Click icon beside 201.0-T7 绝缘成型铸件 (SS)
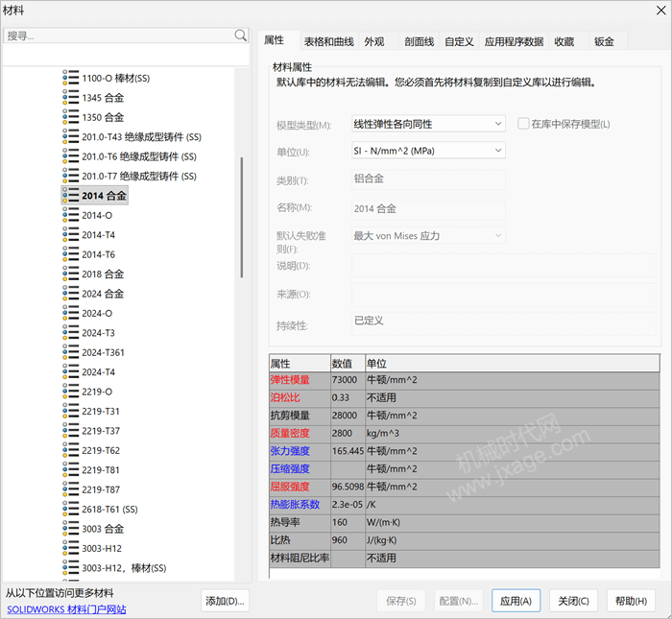Image resolution: width=672 pixels, height=619 pixels. 71,176
